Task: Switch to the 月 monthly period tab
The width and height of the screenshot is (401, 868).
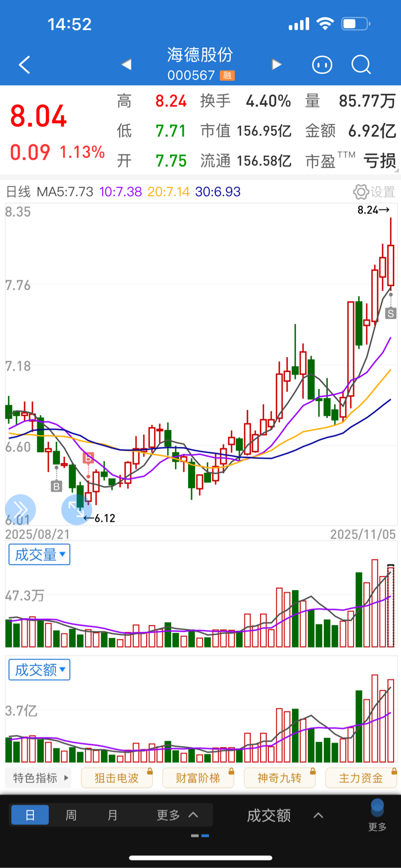Action: tap(112, 815)
